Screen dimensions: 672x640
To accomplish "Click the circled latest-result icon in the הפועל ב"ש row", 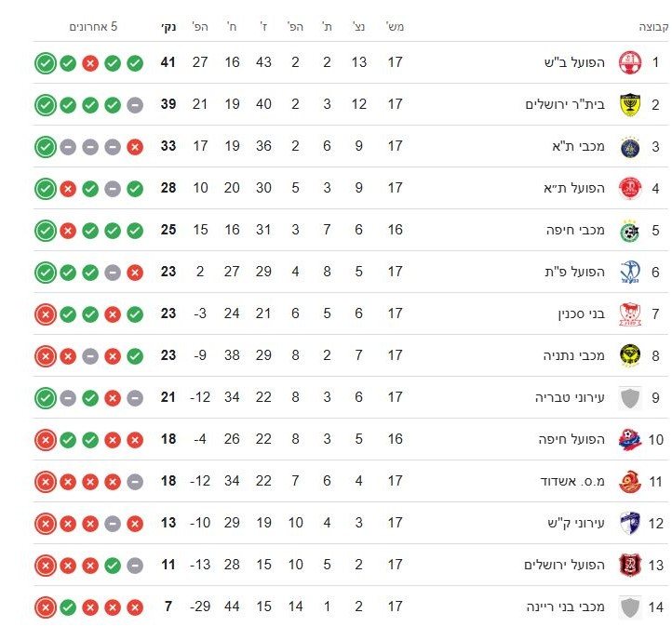I will click(x=45, y=63).
